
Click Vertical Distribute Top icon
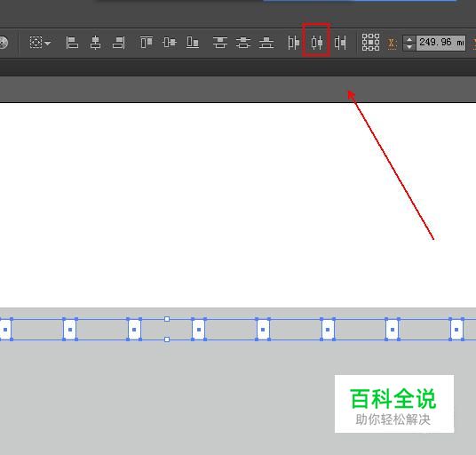coord(219,43)
